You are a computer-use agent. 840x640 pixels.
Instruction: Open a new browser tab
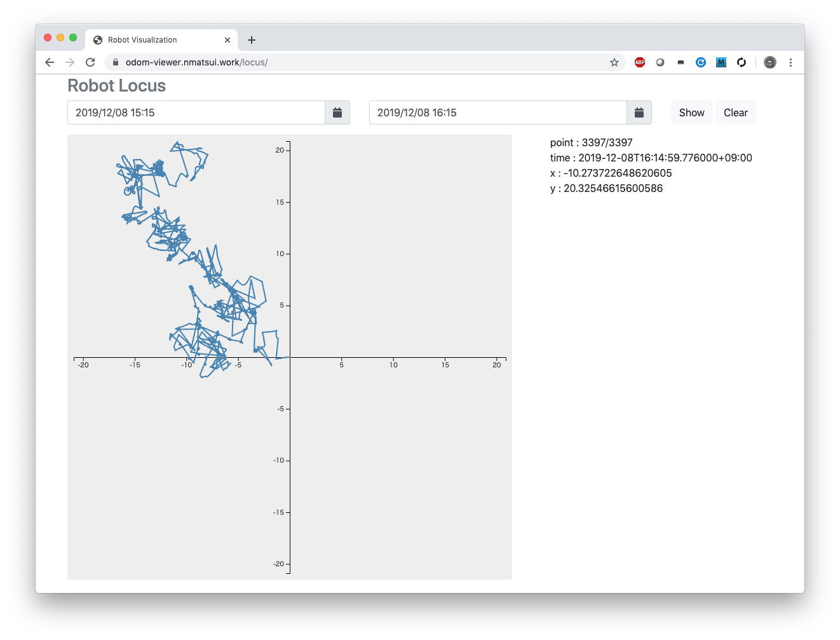252,40
